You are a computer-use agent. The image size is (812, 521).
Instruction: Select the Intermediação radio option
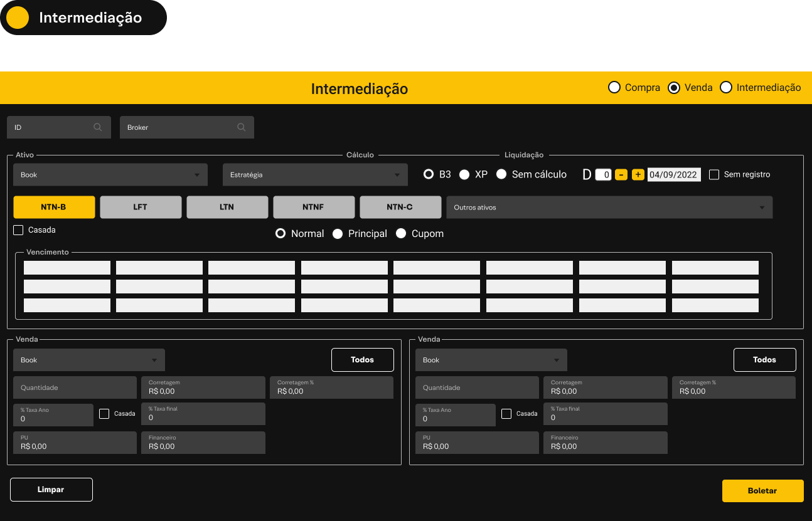(726, 88)
